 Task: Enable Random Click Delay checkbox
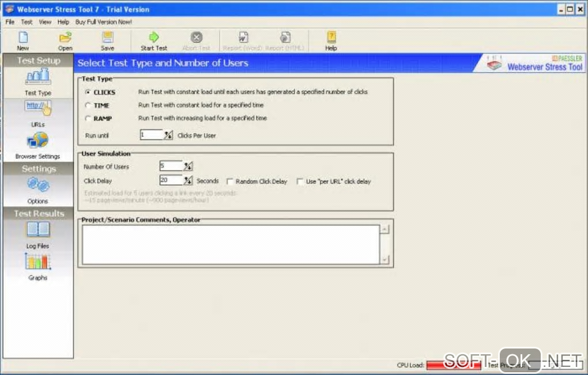point(229,181)
